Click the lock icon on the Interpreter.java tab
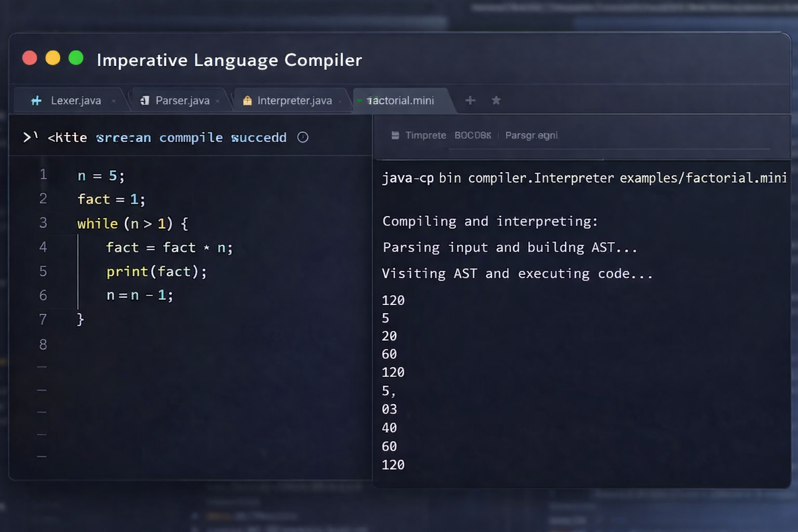798x532 pixels. [247, 100]
